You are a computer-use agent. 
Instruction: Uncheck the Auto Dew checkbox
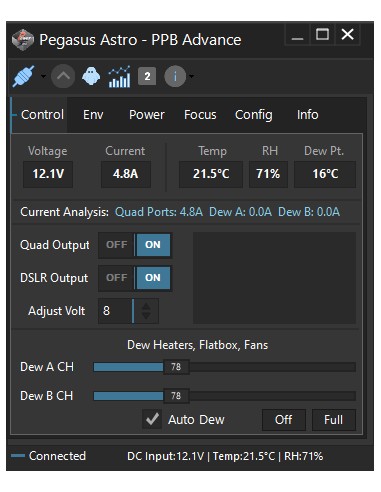tap(152, 419)
